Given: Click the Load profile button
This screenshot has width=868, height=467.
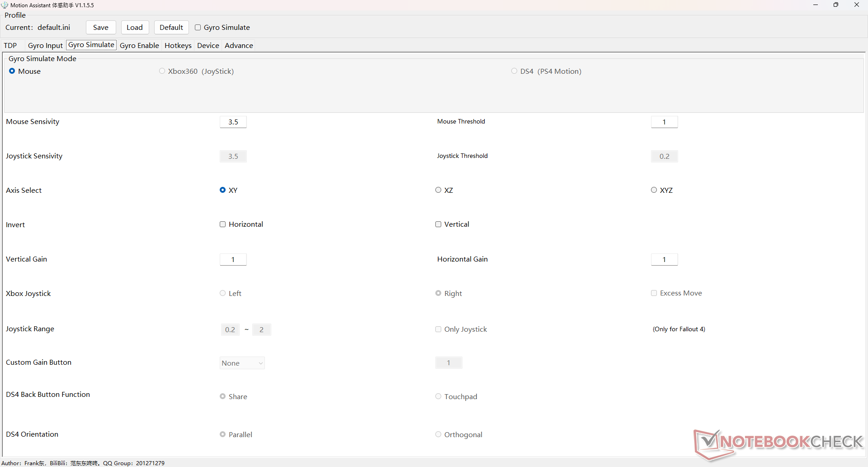Looking at the screenshot, I should [x=135, y=28].
